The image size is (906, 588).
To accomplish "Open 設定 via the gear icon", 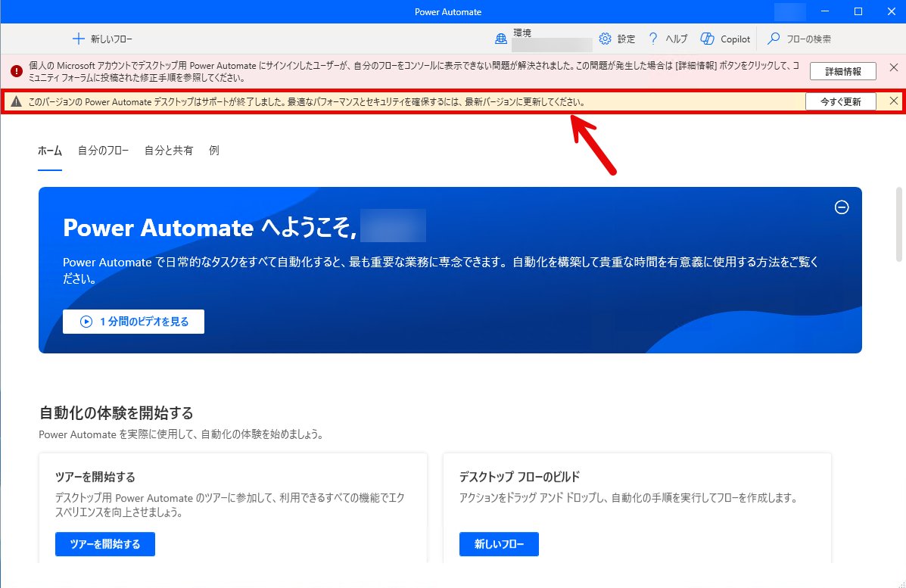I will (605, 39).
